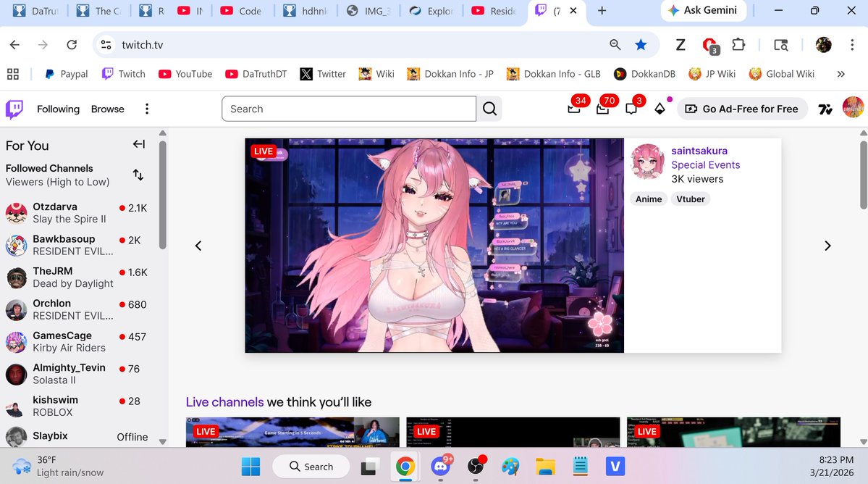
Task: Switch to the IMG_3 tab
Action: coord(368,11)
